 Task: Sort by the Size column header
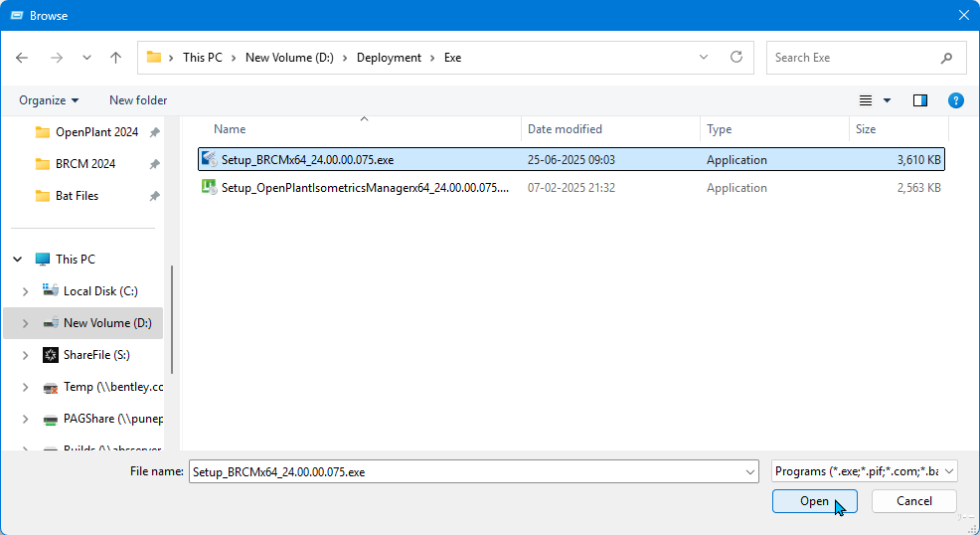(865, 128)
